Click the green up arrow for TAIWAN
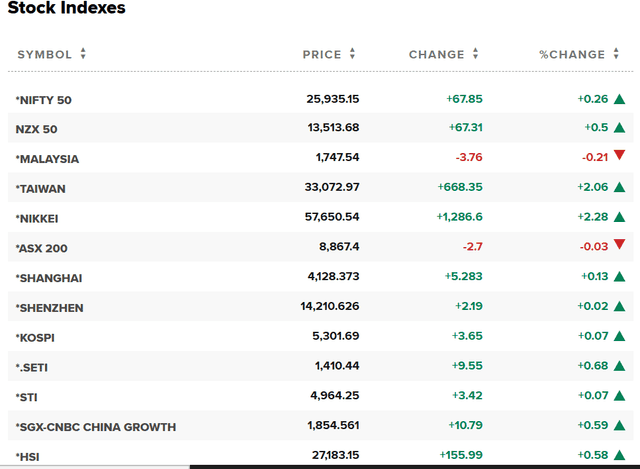This screenshot has height=469, width=640. 620,187
